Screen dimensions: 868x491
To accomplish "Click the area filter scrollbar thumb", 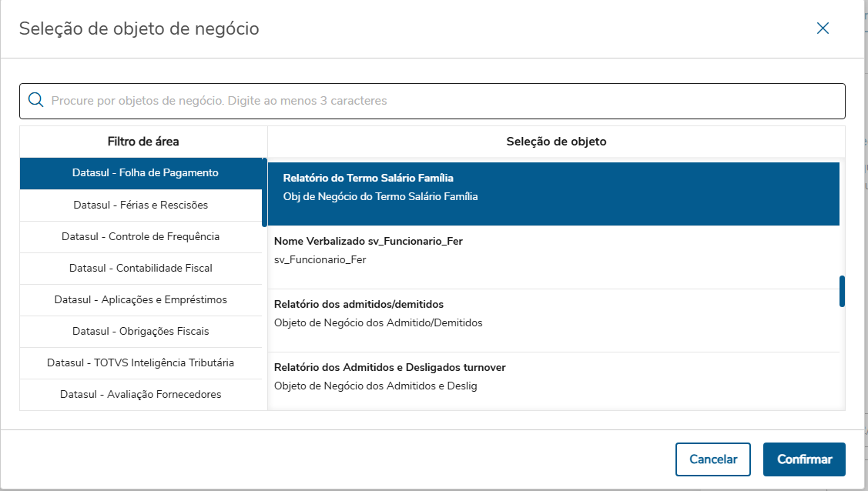I will pos(264,192).
